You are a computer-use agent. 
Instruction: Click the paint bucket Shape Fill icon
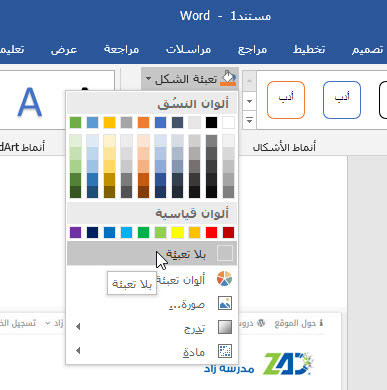tap(229, 79)
